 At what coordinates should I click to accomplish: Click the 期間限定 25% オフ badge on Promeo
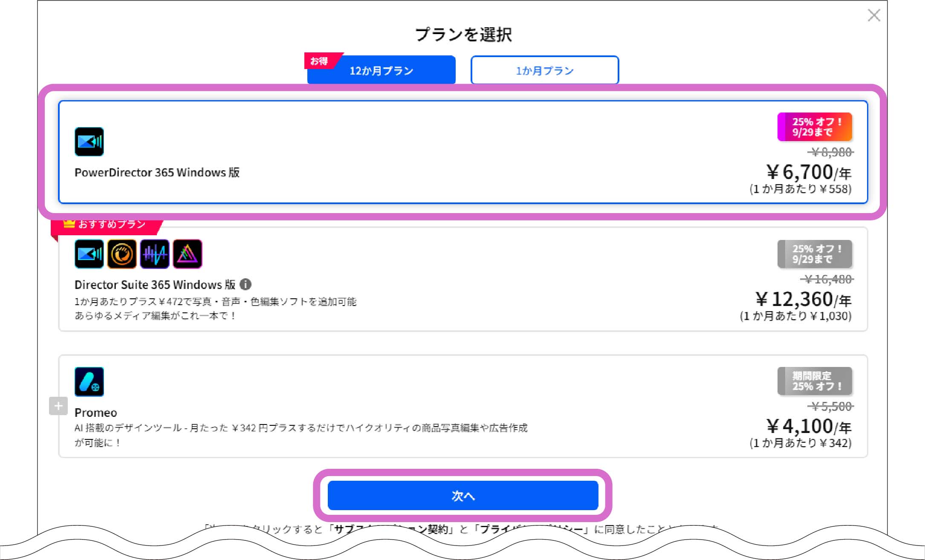(815, 381)
